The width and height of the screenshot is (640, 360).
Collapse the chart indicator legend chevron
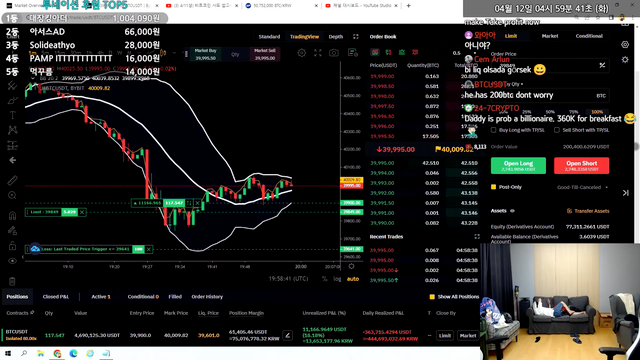[x=33, y=78]
